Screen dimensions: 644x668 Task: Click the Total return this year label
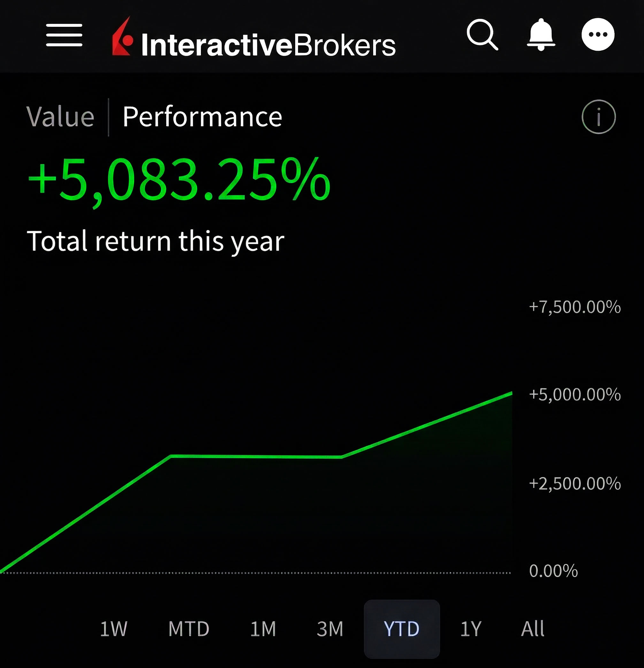[156, 241]
